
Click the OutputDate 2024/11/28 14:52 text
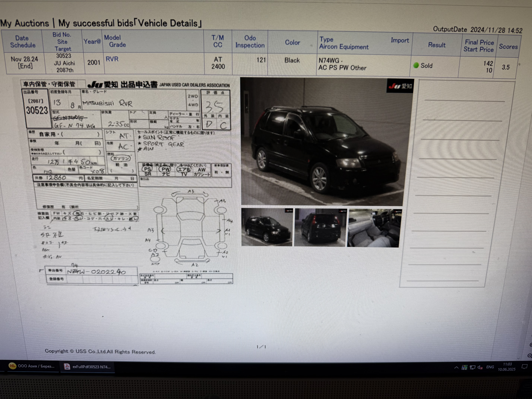[478, 30]
